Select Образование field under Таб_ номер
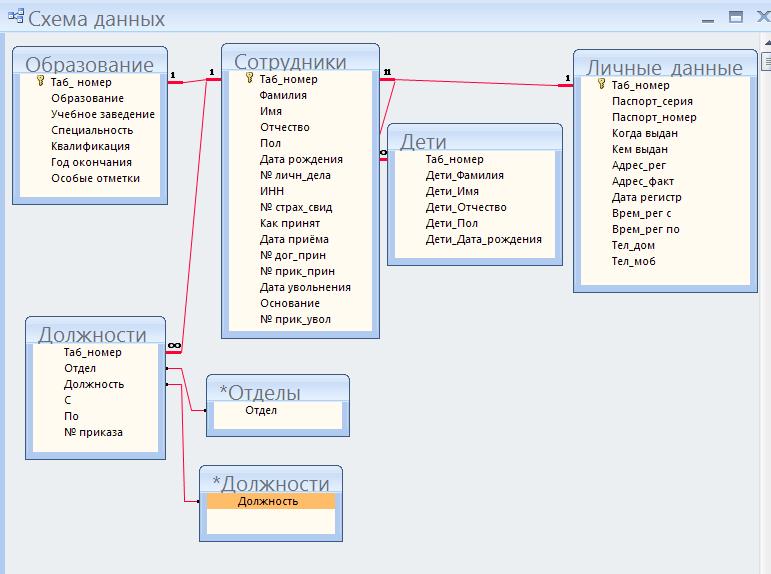This screenshot has width=771, height=574. click(89, 98)
